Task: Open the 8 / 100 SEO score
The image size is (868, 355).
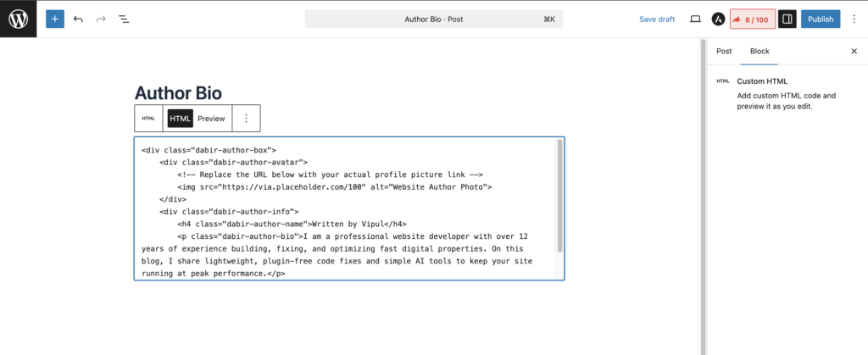Action: [x=752, y=19]
